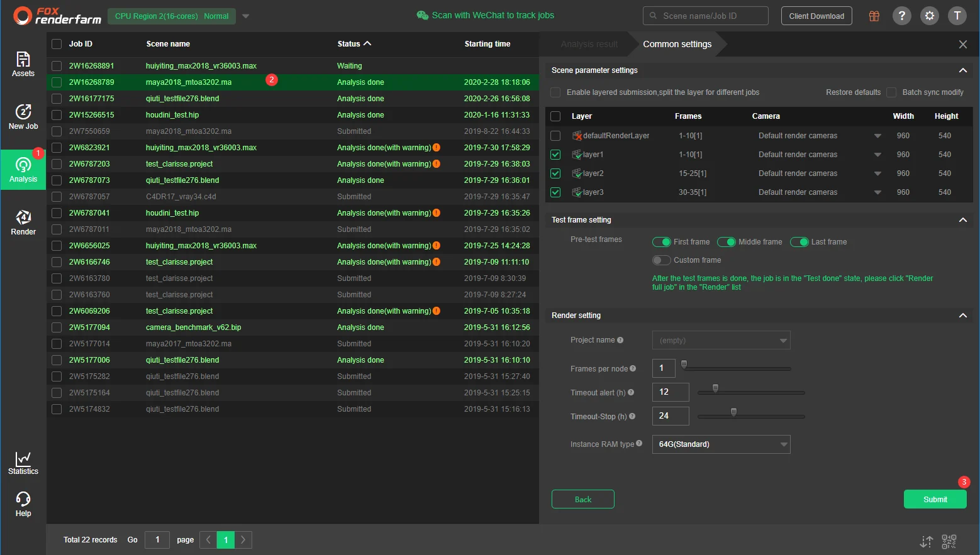Click the Timeout-Stop slider handle
Screen dimensions: 980x555
coord(733,412)
